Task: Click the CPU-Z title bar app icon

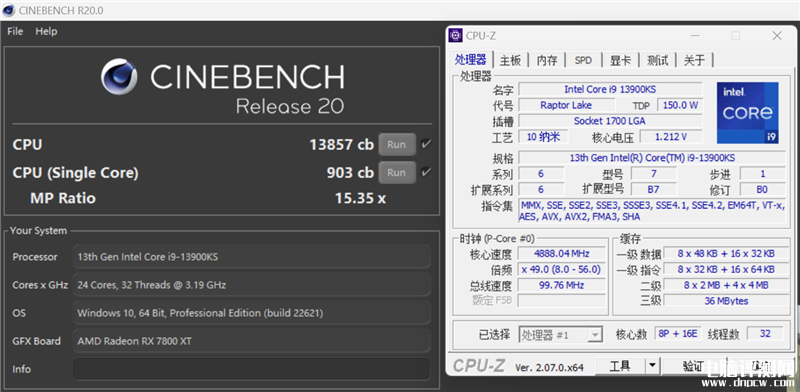Action: click(x=455, y=35)
